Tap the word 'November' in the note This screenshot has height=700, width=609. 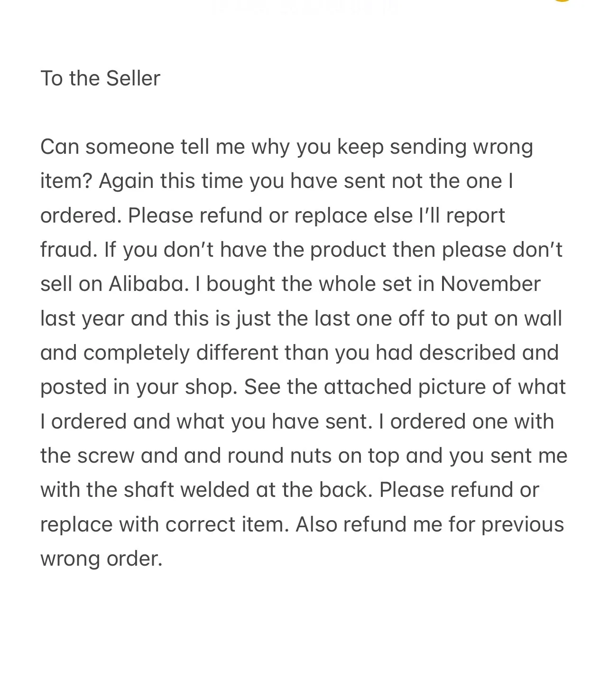[490, 284]
